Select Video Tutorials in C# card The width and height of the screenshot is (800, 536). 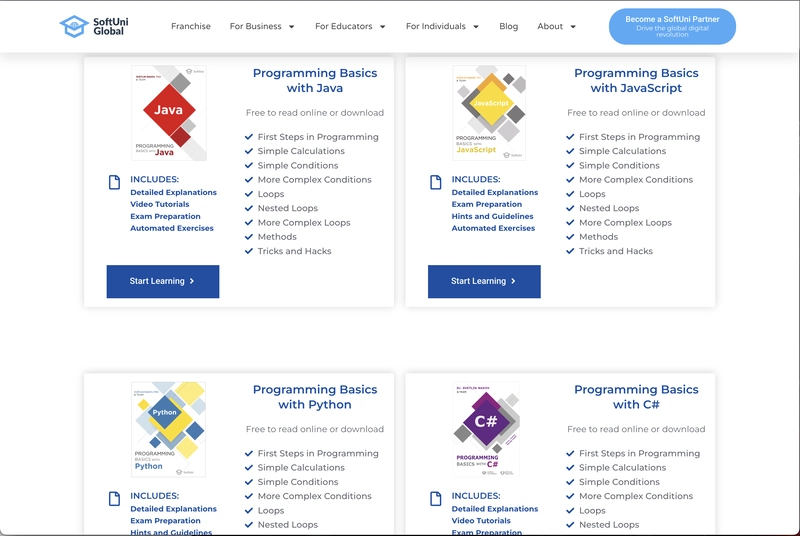481,521
